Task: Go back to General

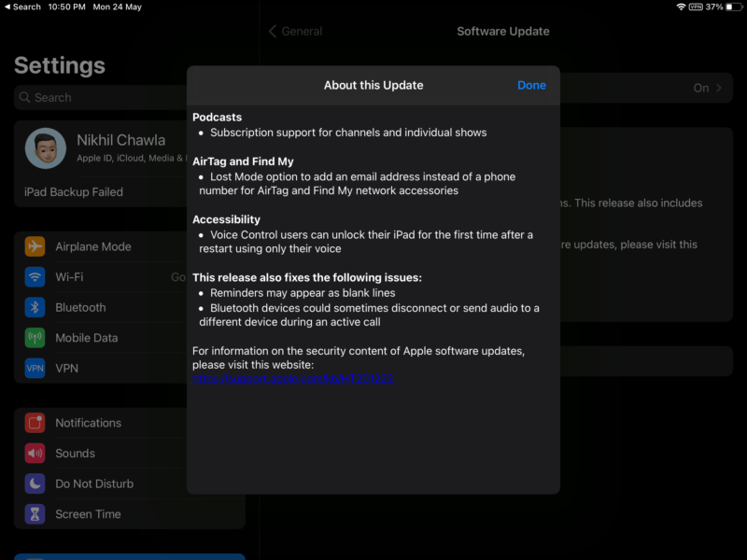Action: (x=295, y=32)
